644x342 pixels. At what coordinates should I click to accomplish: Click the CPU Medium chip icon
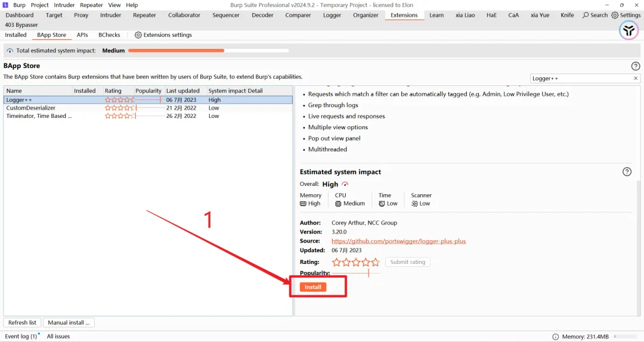tap(338, 204)
